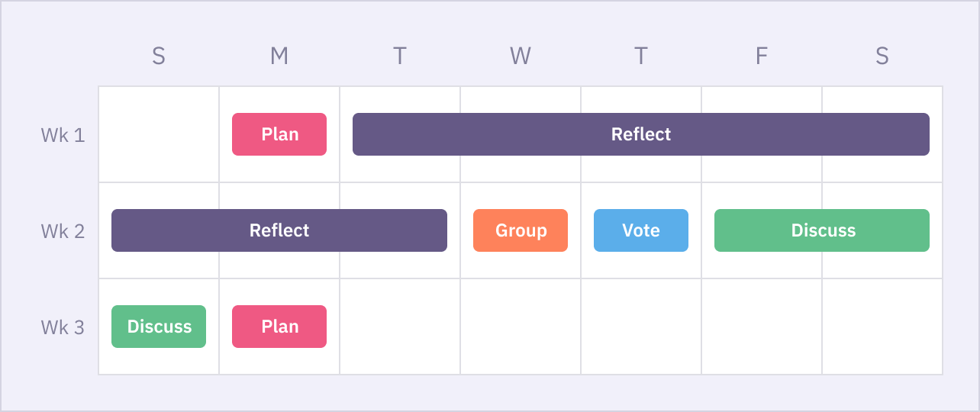Image resolution: width=980 pixels, height=412 pixels.
Task: Click the Wk 1 row label
Action: (63, 135)
